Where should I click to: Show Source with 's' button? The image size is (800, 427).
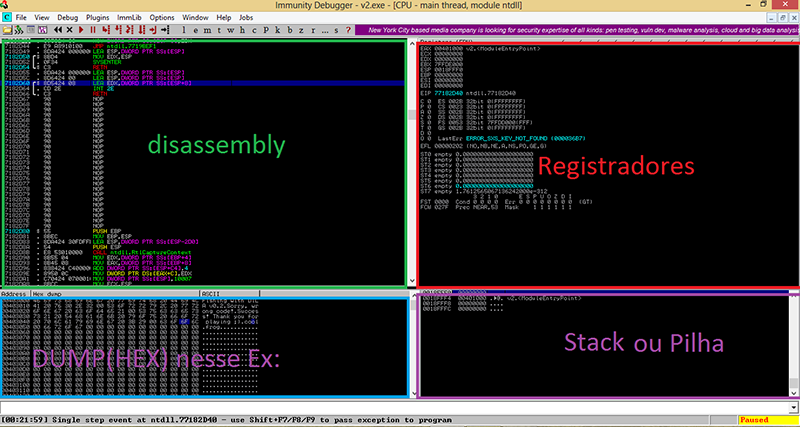point(336,30)
